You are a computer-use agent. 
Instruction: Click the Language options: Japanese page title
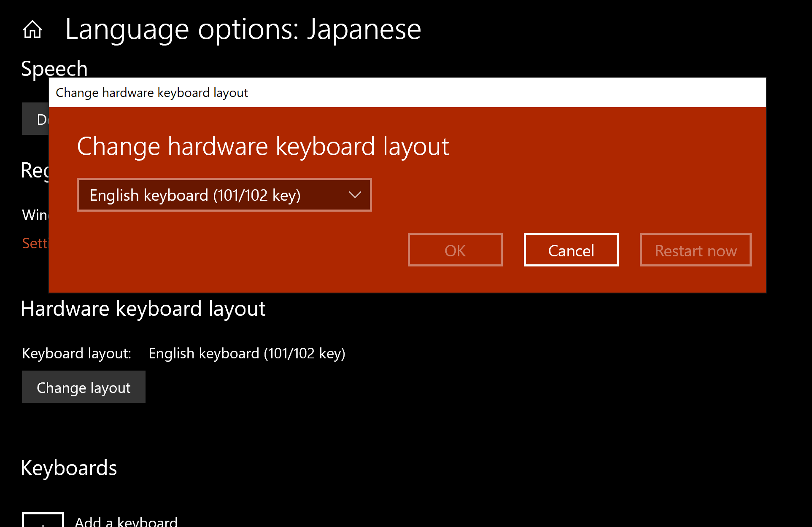click(x=243, y=30)
